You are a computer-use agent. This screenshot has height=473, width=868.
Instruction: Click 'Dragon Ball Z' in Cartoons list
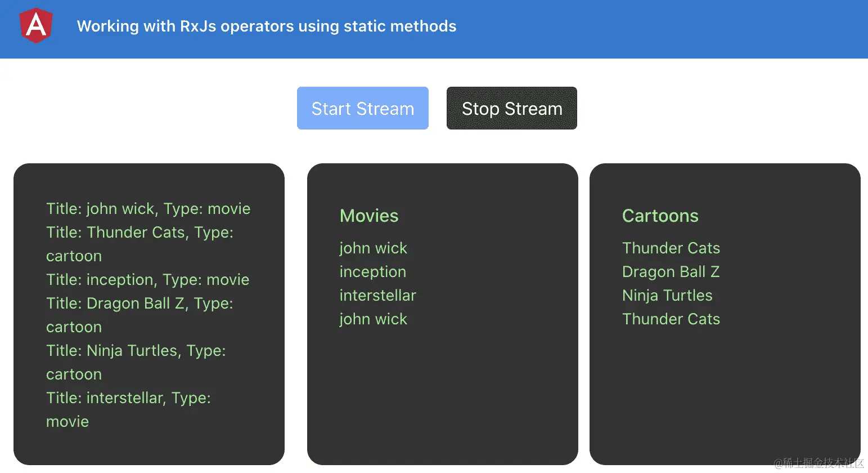[671, 272]
